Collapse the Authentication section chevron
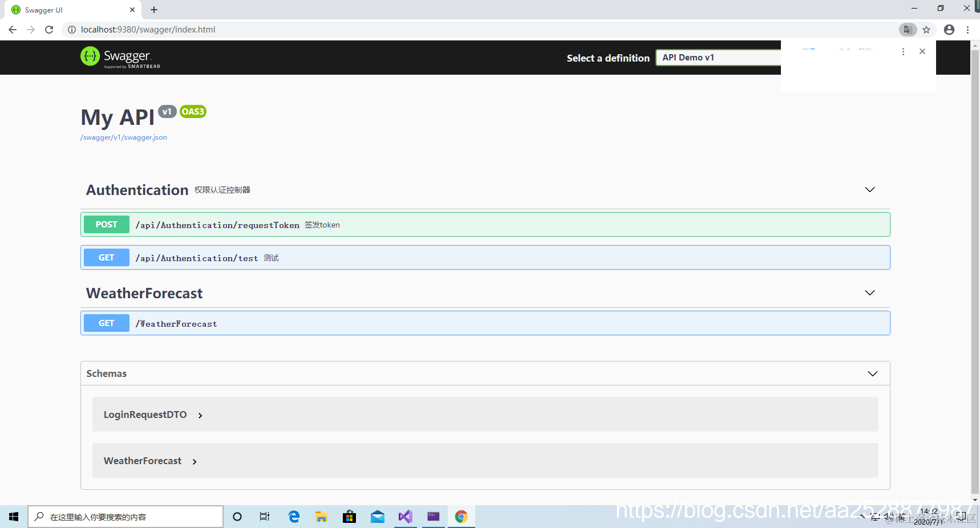This screenshot has height=528, width=980. 870,189
